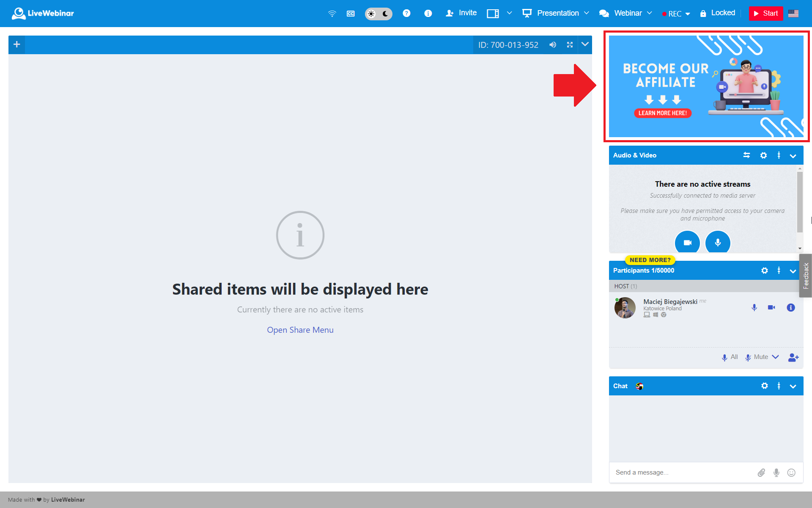Toggle the Locked room padlock
The height and width of the screenshot is (508, 812).
point(718,13)
